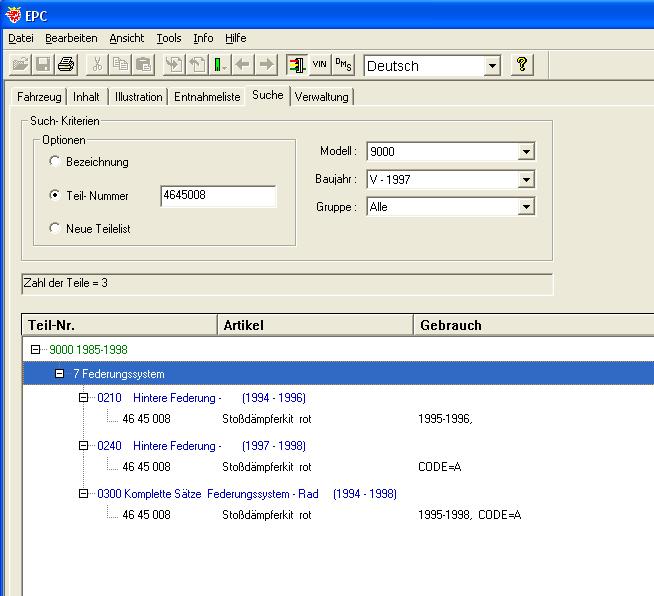
Task: Collapse the 9000 1985-1998 tree node
Action: click(35, 350)
